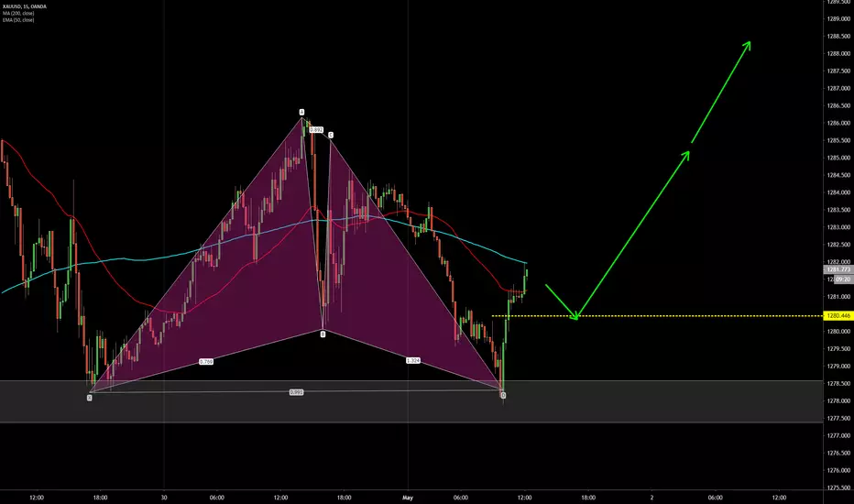This screenshot has width=854, height=504.
Task: Click pattern point label C
Action: point(331,135)
